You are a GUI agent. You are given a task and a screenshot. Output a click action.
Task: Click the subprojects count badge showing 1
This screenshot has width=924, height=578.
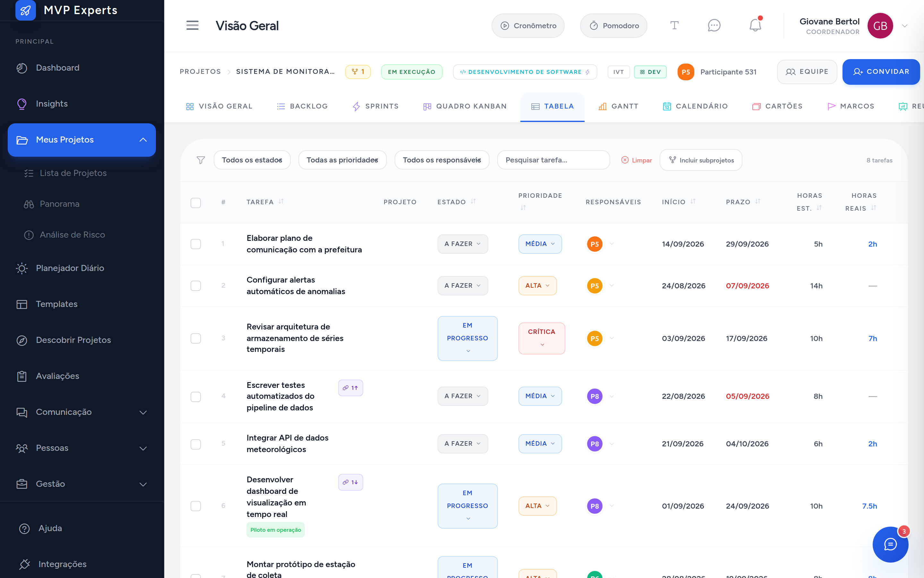click(x=358, y=72)
